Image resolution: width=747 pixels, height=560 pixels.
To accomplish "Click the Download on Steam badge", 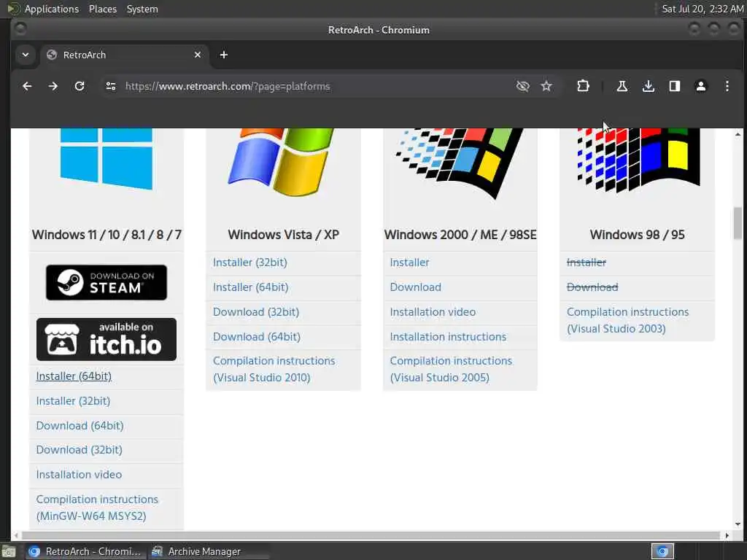I will [x=107, y=282].
